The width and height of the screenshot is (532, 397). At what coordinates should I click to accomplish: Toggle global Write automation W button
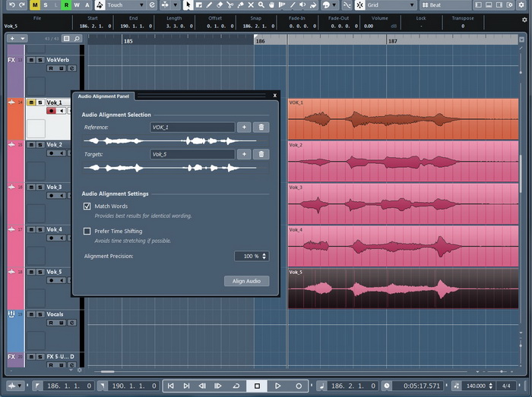[x=77, y=5]
